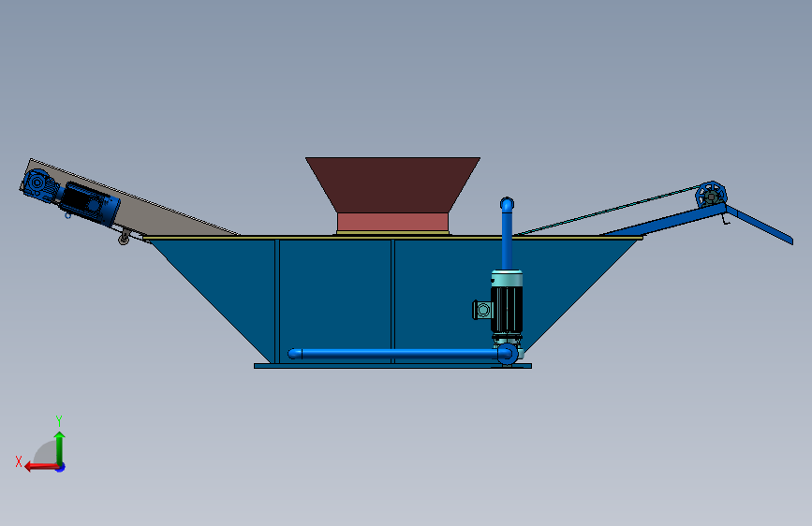Image resolution: width=812 pixels, height=526 pixels.
Task: Click the red X axis arrow of triad
Action: tap(41, 467)
